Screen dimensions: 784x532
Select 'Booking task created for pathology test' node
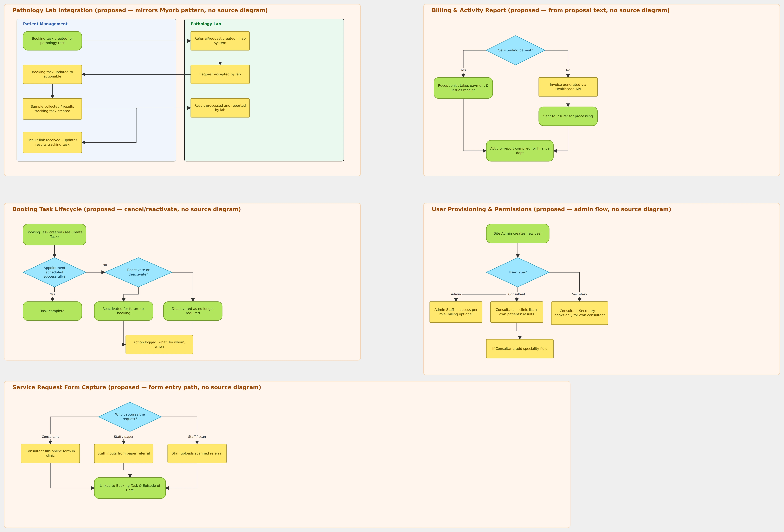click(x=52, y=41)
